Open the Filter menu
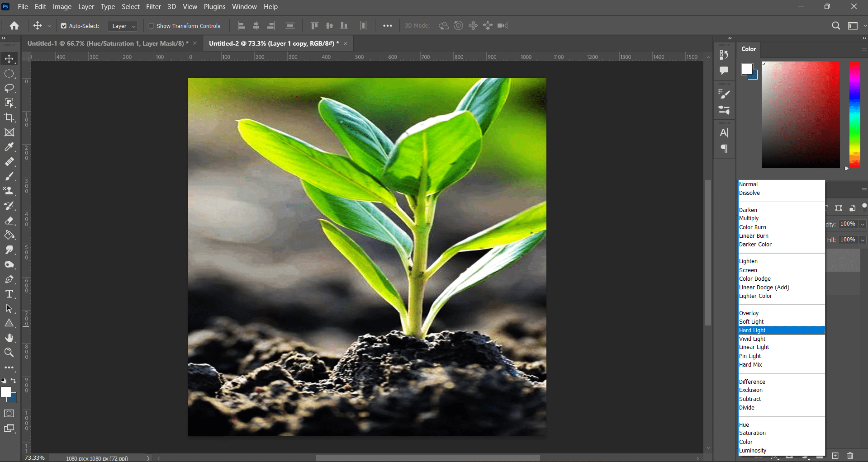This screenshot has height=462, width=868. click(x=153, y=7)
